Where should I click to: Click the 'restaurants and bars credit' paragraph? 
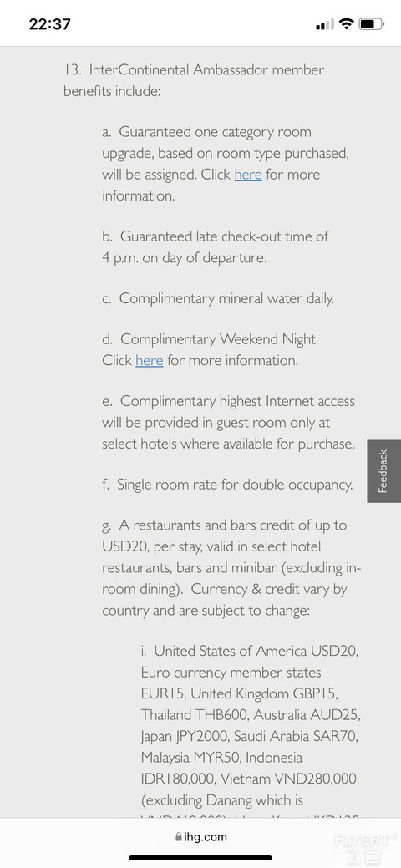pyautogui.click(x=231, y=568)
